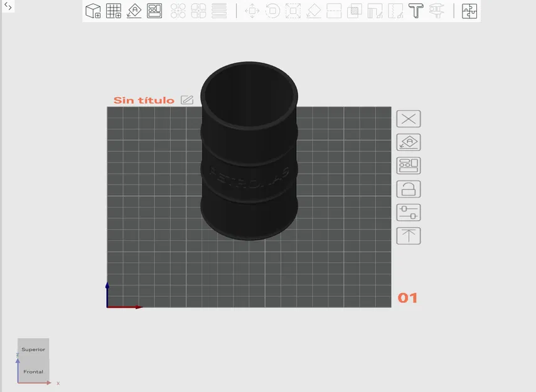The width and height of the screenshot is (536, 392).
Task: Click plate 01 upward arrow icon
Action: (x=409, y=236)
